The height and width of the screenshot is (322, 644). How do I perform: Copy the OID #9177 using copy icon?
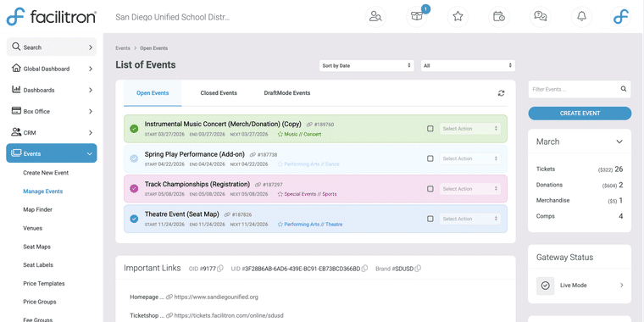[220, 269]
